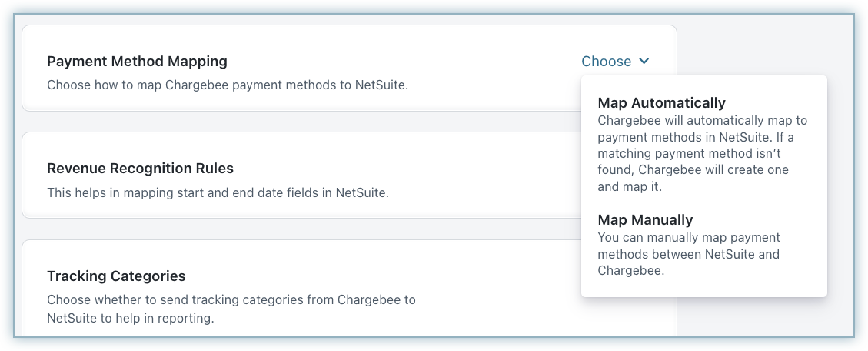The height and width of the screenshot is (351, 868).
Task: Click the 'Chargebee will create one and map it' text
Action: coord(692,178)
